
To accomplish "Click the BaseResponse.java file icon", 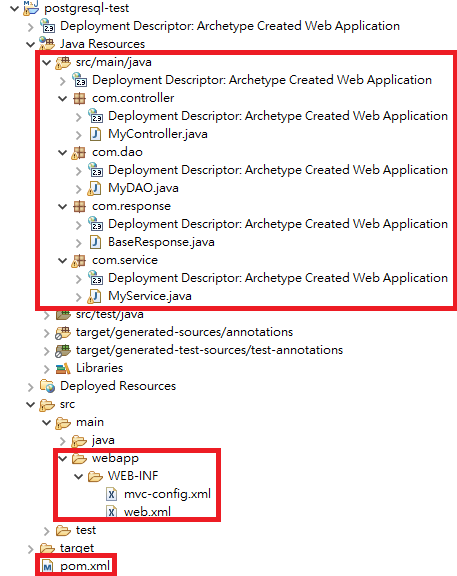I will pyautogui.click(x=96, y=242).
